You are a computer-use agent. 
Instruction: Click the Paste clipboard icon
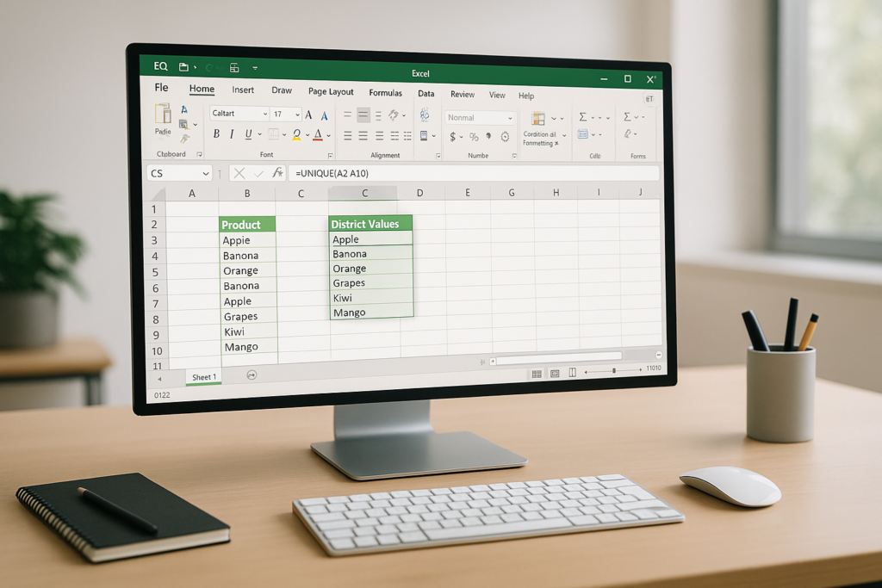(x=163, y=113)
